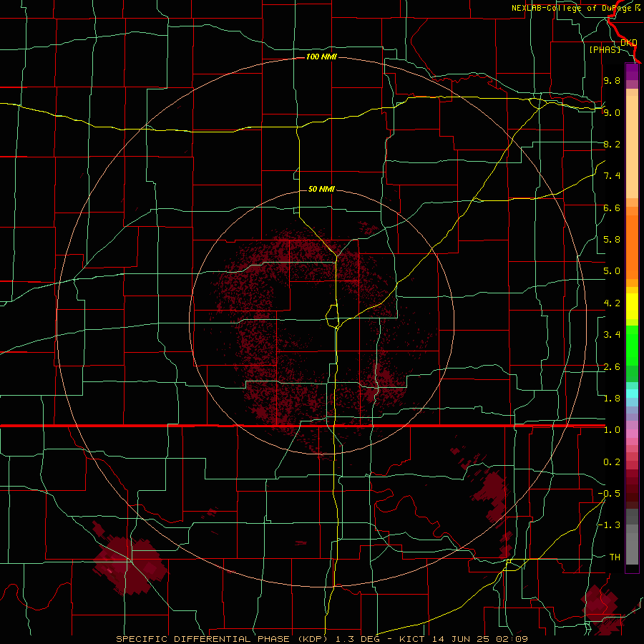Click the 5.8 scale value
This screenshot has height=644, width=644.
(x=612, y=239)
